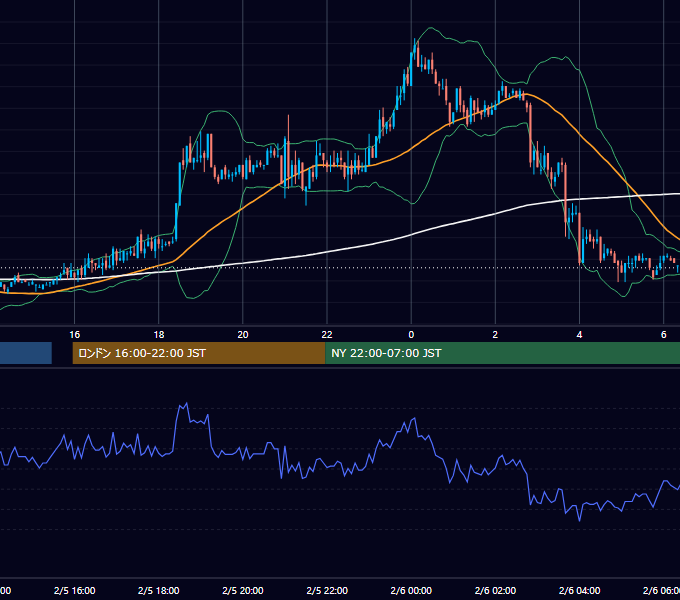Click time axis label 0
Screen dimensions: 680x600
pyautogui.click(x=411, y=335)
